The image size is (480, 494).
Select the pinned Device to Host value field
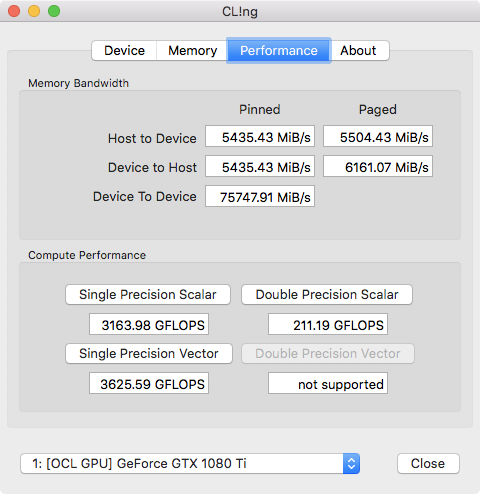point(260,166)
